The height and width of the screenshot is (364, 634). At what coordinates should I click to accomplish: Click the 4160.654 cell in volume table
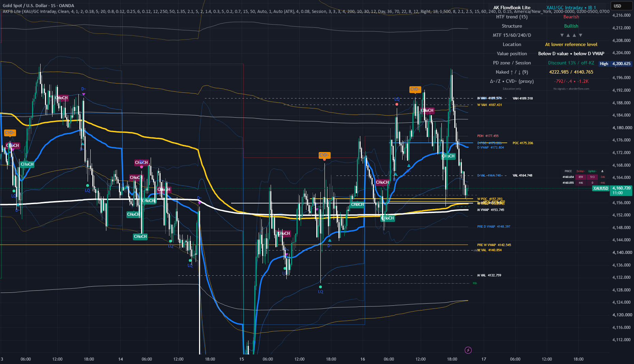click(x=568, y=177)
